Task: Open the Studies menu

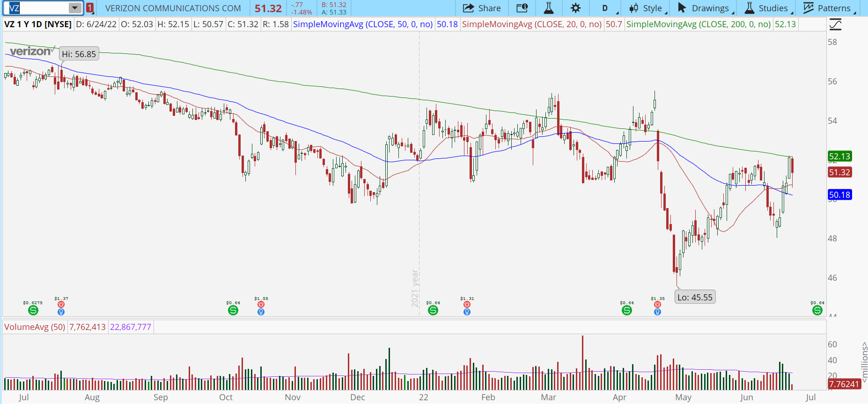Action: click(769, 8)
